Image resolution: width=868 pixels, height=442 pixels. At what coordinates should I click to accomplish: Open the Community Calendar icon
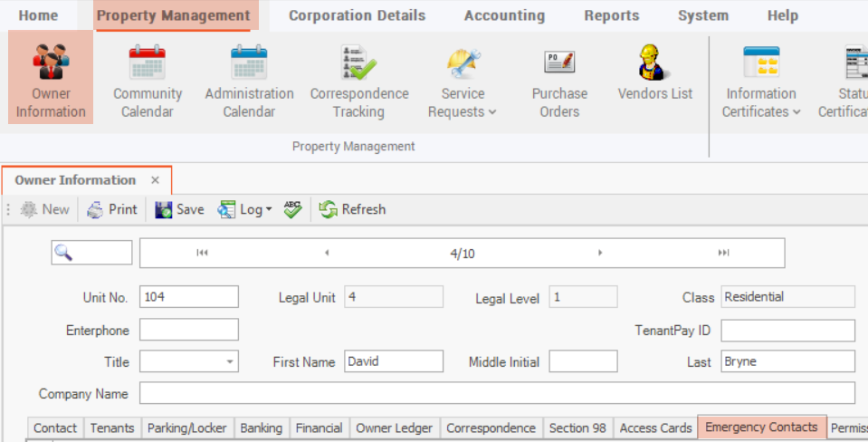pos(147,82)
